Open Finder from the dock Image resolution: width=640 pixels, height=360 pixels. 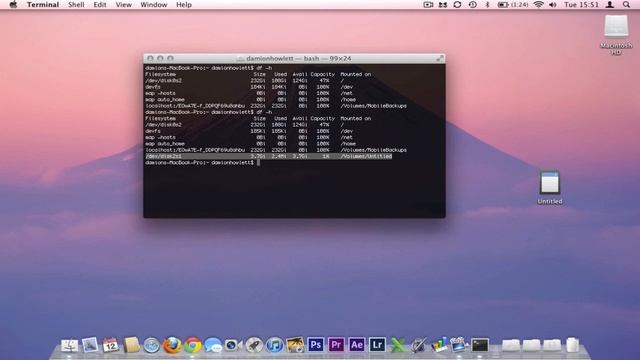(x=69, y=345)
